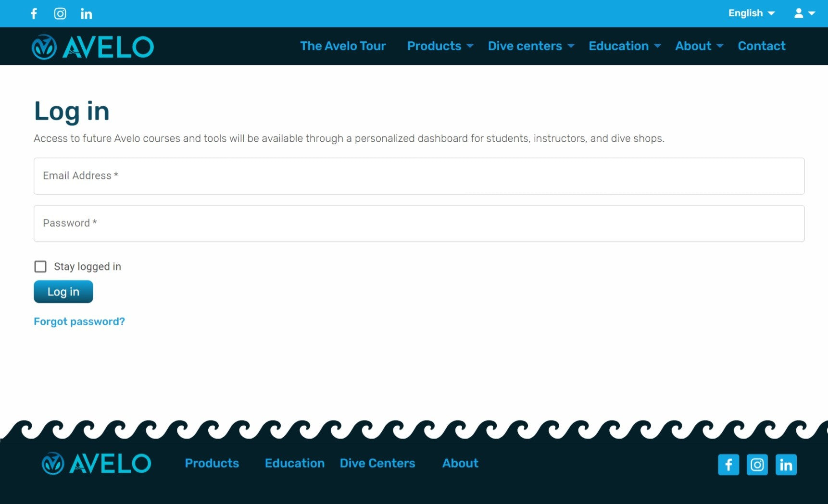
Task: Click into the Password field
Action: tap(419, 223)
